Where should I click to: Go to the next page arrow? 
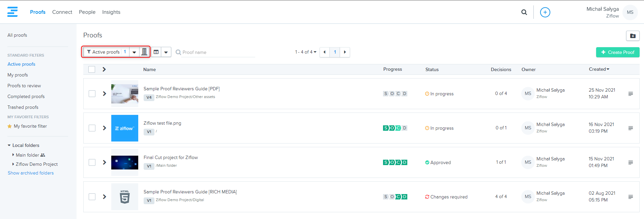pyautogui.click(x=345, y=52)
